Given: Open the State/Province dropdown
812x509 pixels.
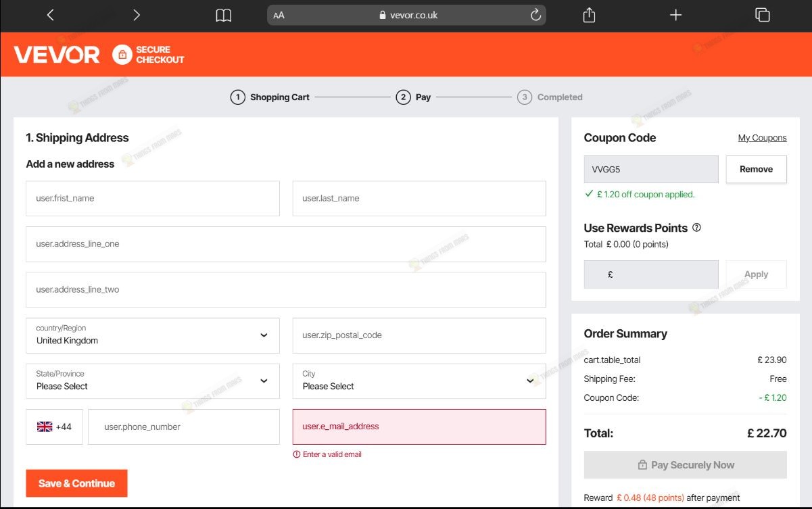Looking at the screenshot, I should tap(153, 381).
